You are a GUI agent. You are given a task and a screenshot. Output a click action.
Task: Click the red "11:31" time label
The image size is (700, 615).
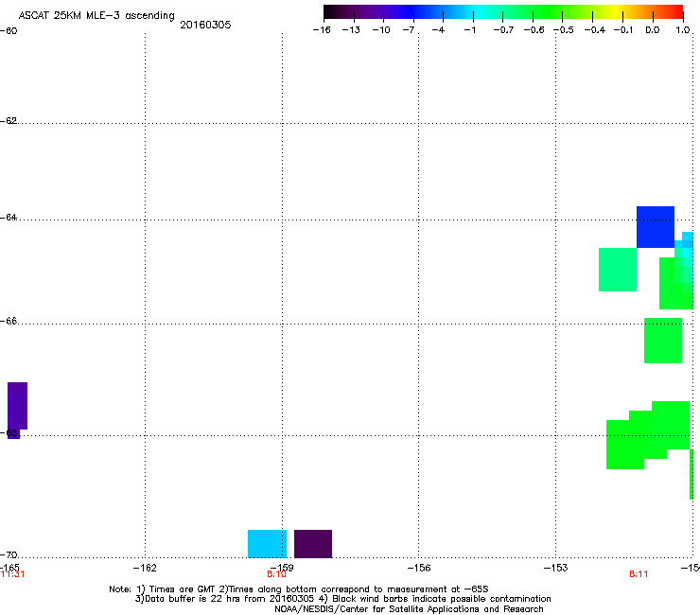[x=12, y=574]
